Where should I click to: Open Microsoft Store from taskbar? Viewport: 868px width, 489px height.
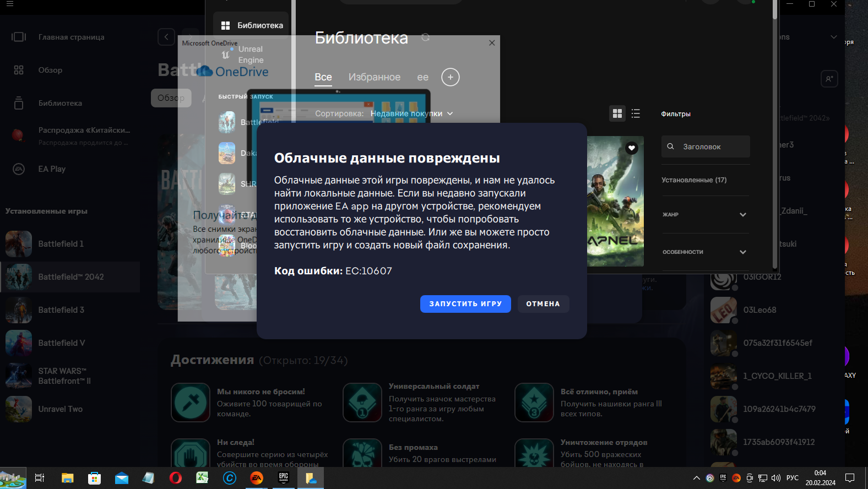coord(94,478)
